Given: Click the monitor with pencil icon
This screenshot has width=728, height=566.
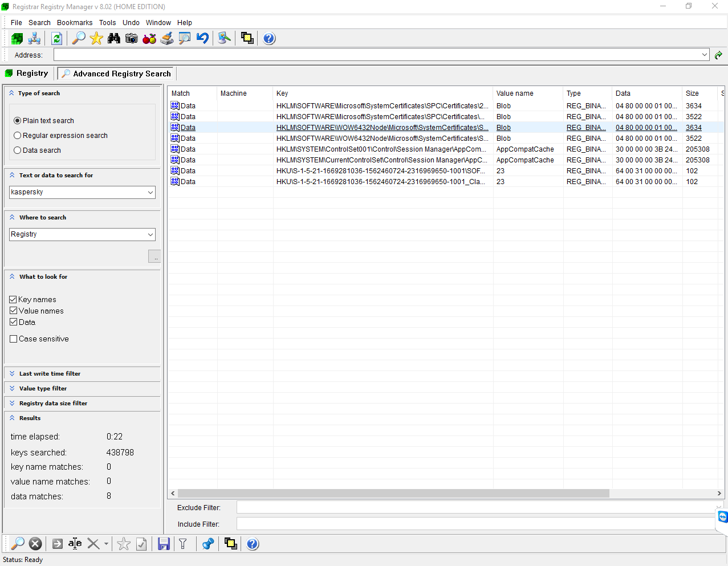Looking at the screenshot, I should (x=225, y=38).
